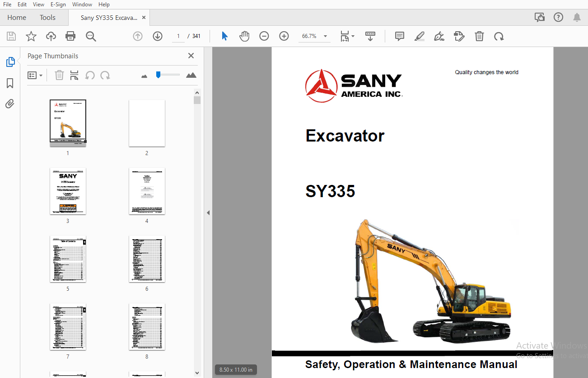The height and width of the screenshot is (378, 588).
Task: Delete selected thumbnail page trash icon
Action: (x=59, y=75)
